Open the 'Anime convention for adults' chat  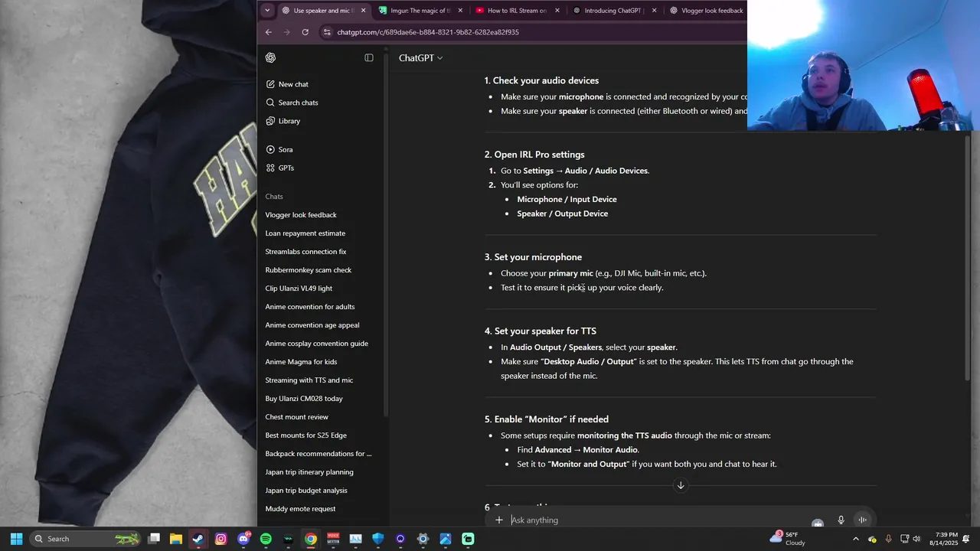[x=310, y=307]
